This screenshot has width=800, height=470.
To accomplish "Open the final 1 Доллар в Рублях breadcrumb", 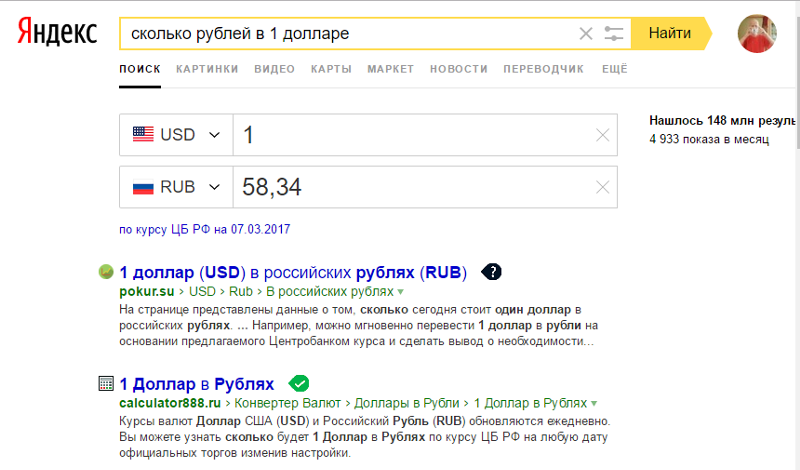I will [x=530, y=403].
